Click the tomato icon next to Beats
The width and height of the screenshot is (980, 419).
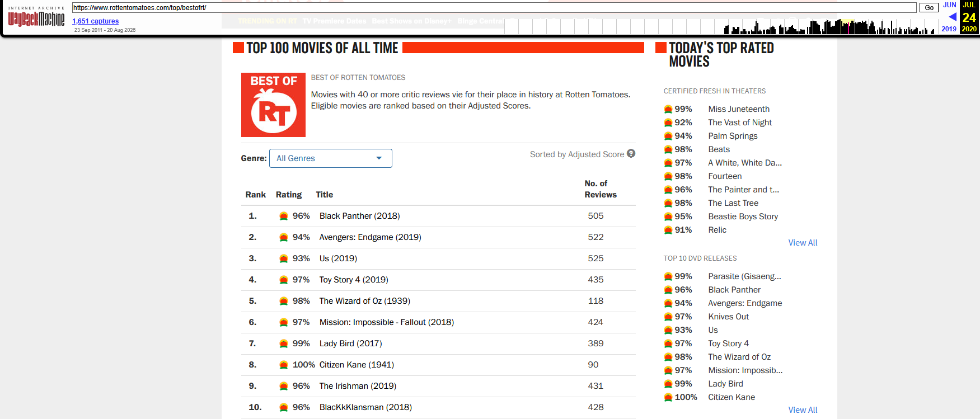pos(668,149)
